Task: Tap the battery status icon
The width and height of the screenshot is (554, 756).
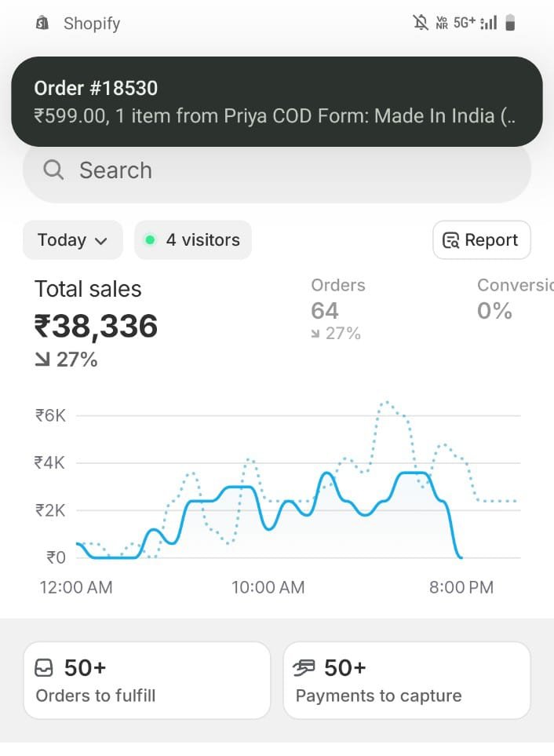Action: tap(510, 23)
